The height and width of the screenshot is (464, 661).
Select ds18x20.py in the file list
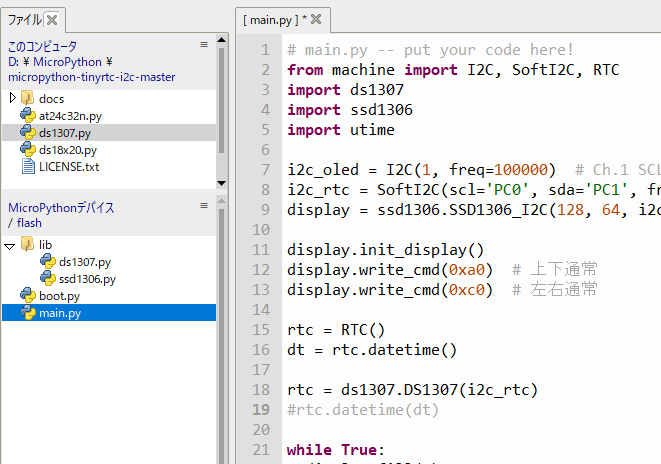68,150
